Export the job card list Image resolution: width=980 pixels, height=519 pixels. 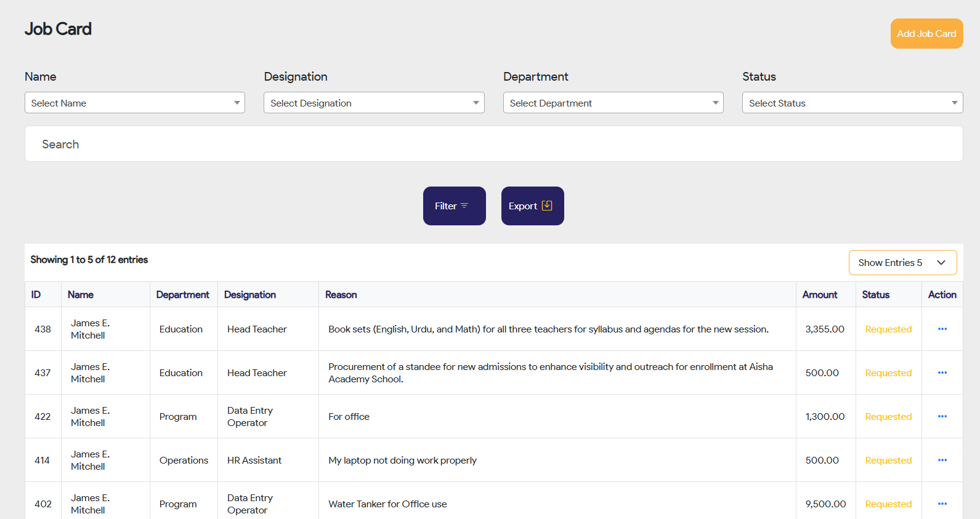tap(532, 206)
